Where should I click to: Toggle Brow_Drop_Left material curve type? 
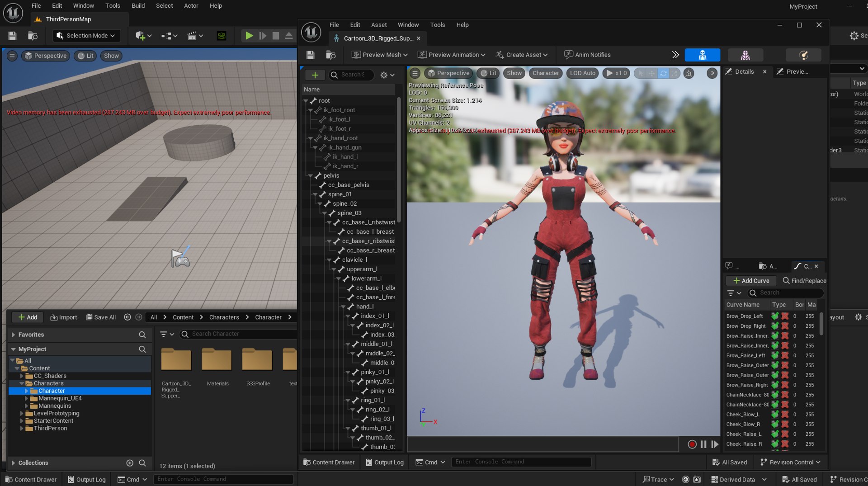click(785, 316)
